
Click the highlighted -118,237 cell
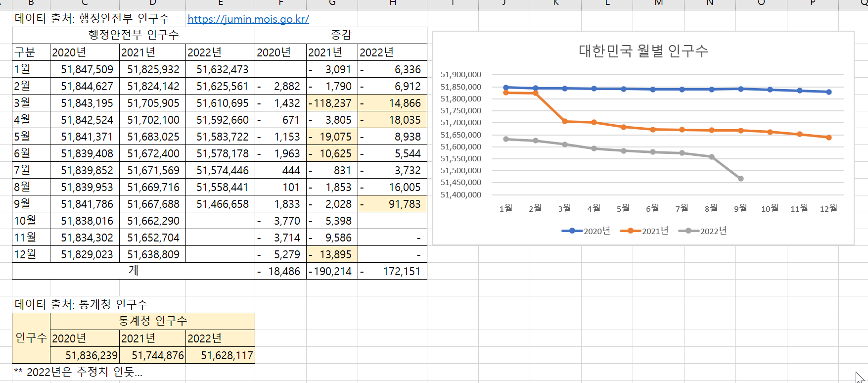click(332, 103)
